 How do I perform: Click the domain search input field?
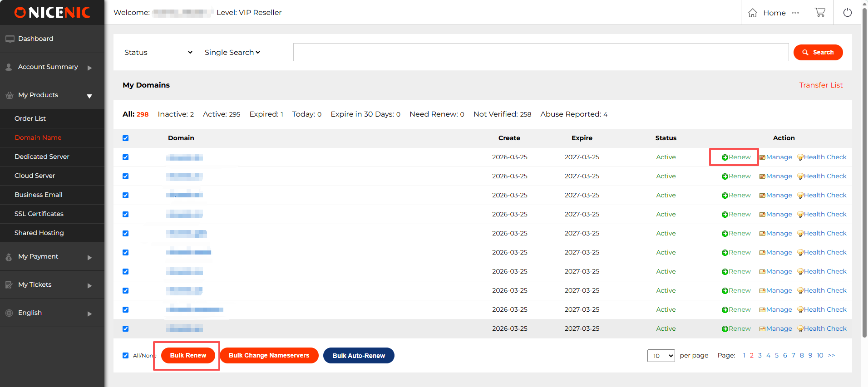coord(541,52)
